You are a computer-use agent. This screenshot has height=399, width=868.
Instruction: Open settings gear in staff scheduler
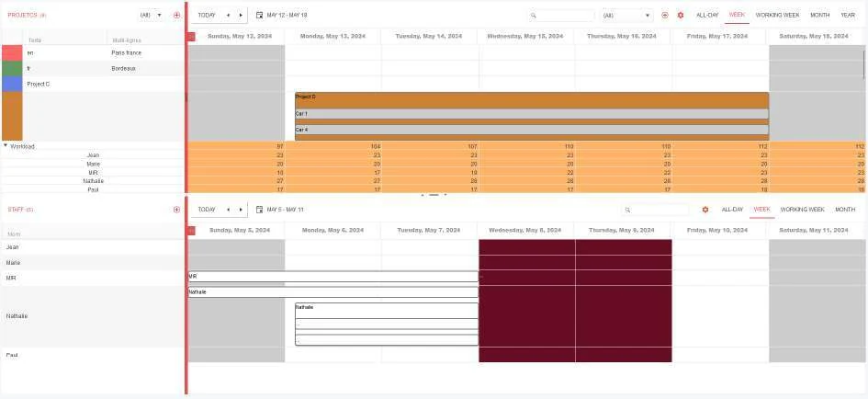pos(705,210)
